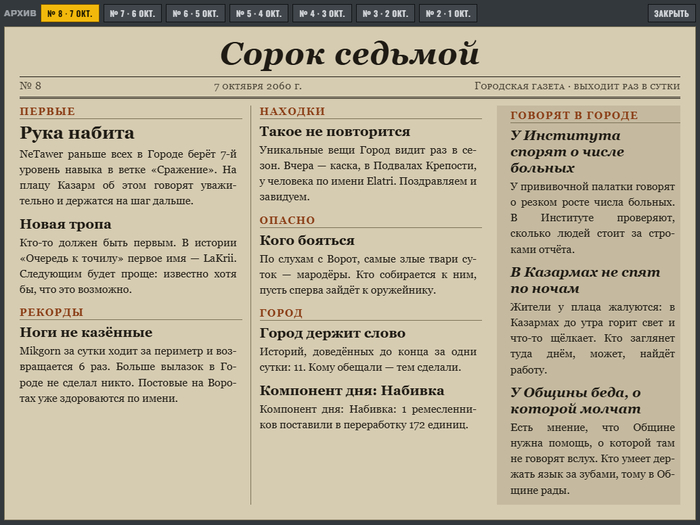700x525 pixels.
Task: Click headline Город держит слово
Action: pos(333,333)
